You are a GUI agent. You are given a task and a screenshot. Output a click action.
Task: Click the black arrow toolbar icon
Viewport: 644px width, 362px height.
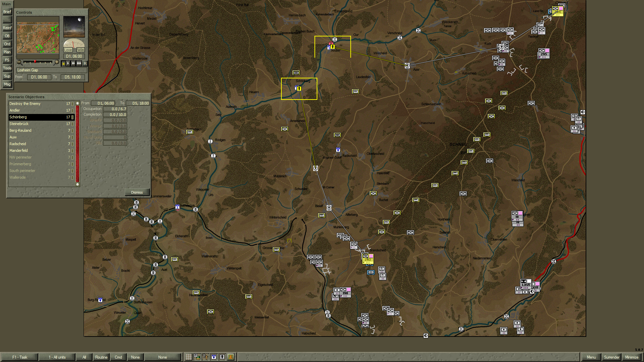[x=222, y=357]
